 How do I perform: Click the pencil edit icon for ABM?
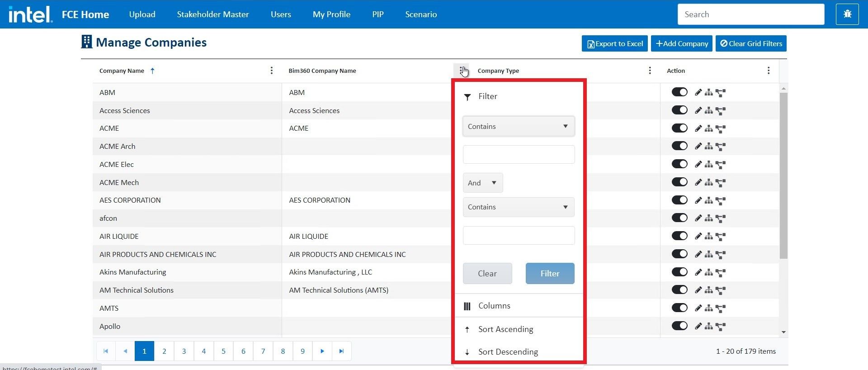(x=698, y=92)
